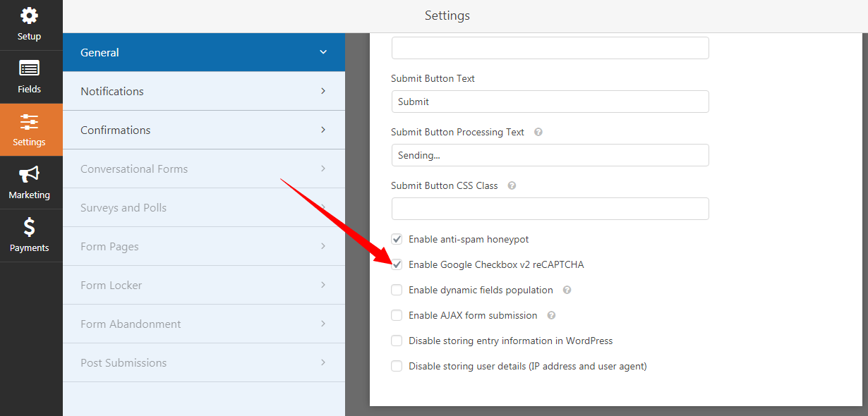Open the Marketing megaphone icon
The height and width of the screenshot is (416, 868).
29,174
